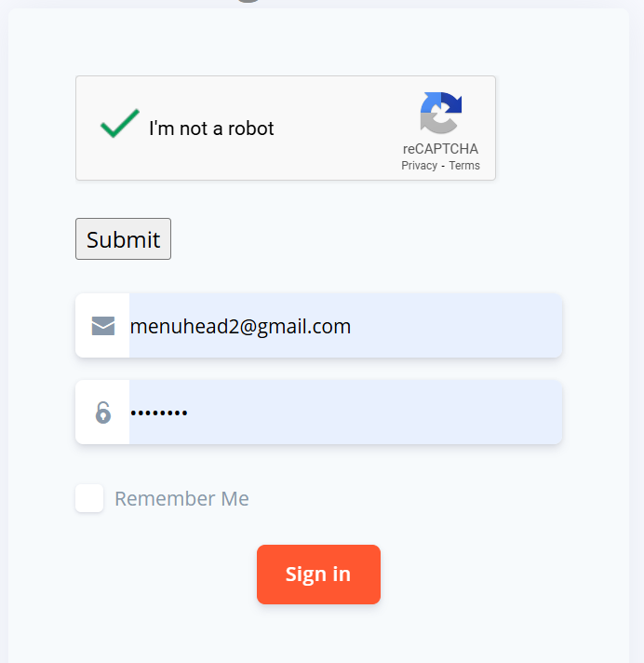The height and width of the screenshot is (663, 644).
Task: Click the "I'm not a robot" label
Action: point(211,129)
